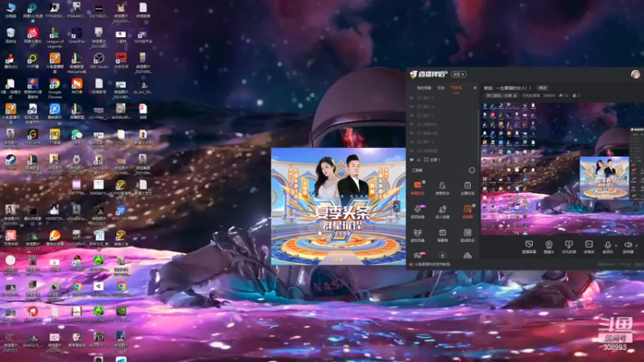
Task: Open the streamer tasks tool with the checkmark icon
Action: [x=468, y=188]
